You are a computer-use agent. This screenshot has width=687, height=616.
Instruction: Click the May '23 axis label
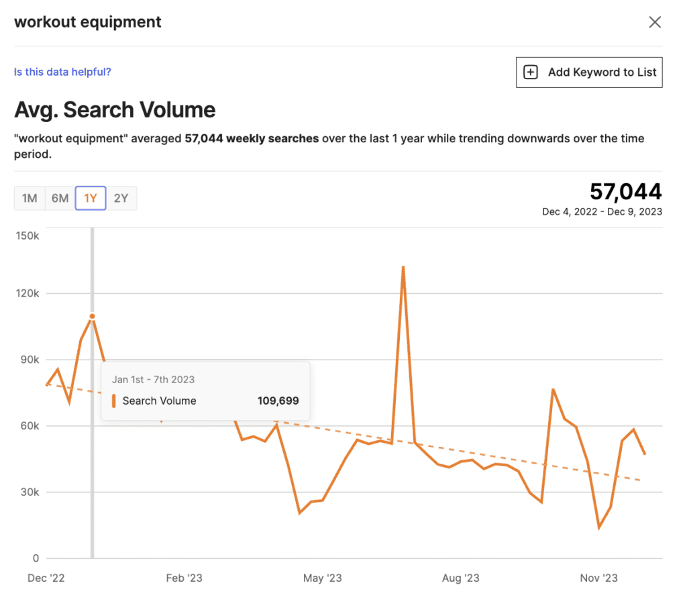[x=323, y=578]
